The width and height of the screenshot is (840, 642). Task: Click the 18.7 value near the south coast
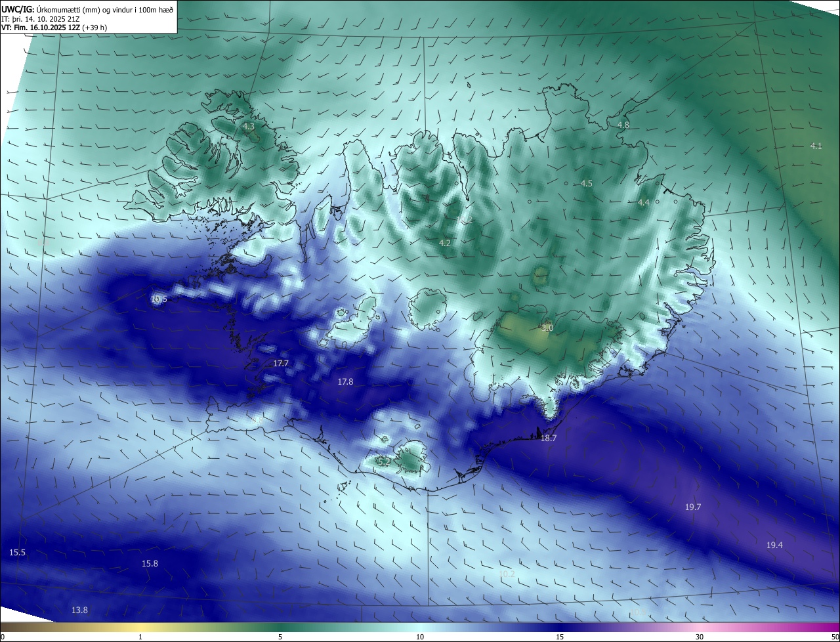[x=549, y=438]
